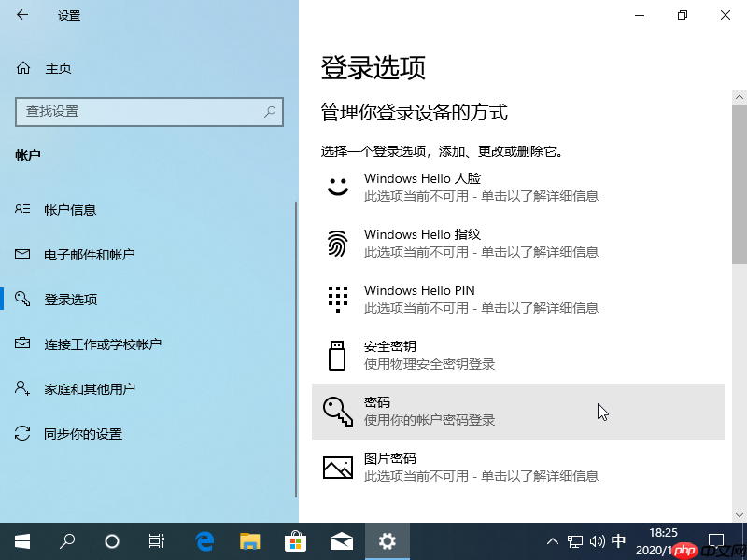Viewport: 747px width, 560px height.
Task: Launch Microsoft Edge from the taskbar
Action: [x=204, y=540]
